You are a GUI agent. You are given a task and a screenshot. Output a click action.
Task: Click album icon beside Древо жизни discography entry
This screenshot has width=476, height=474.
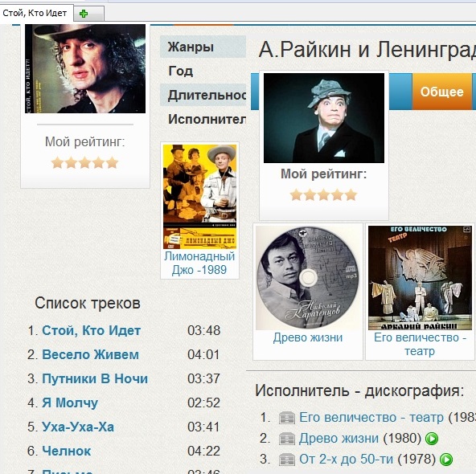click(x=286, y=439)
